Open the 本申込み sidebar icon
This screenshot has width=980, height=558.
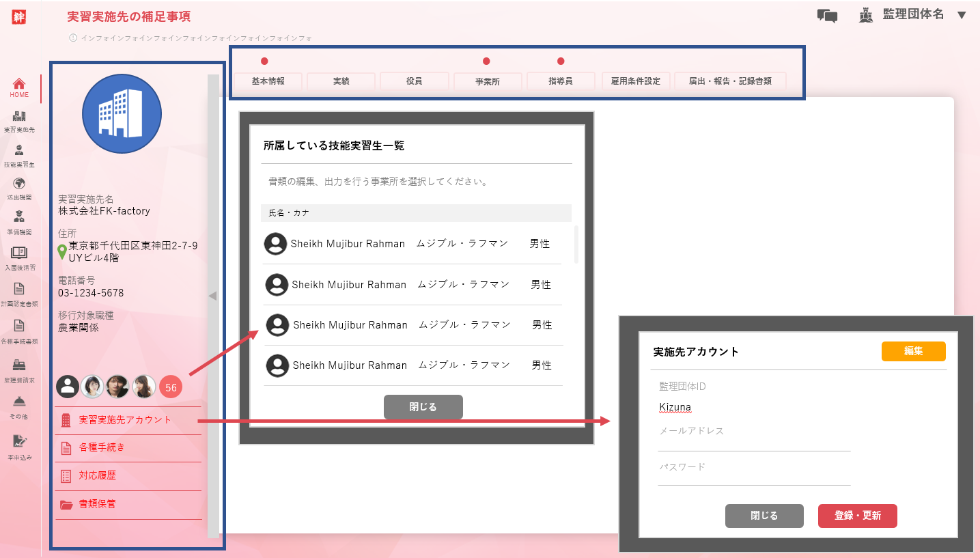pyautogui.click(x=19, y=445)
